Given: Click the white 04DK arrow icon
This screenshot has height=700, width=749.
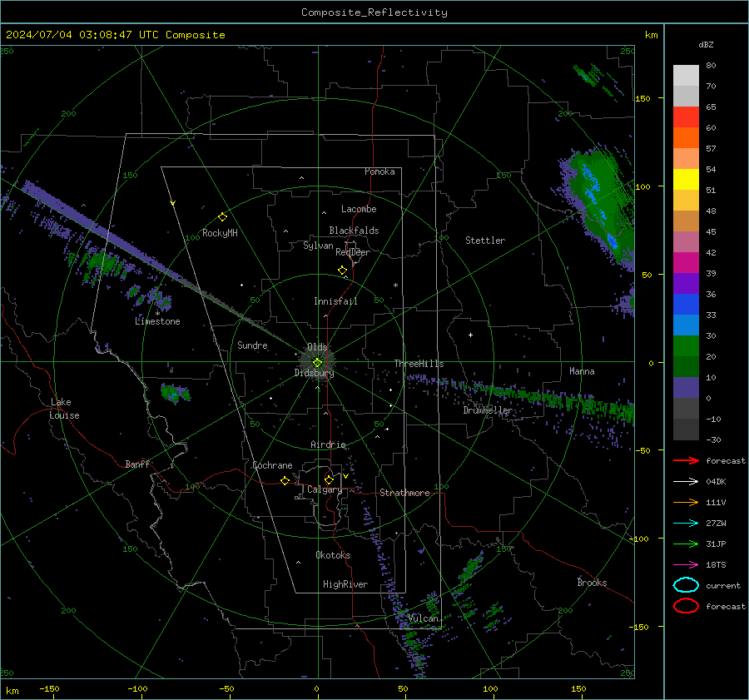Looking at the screenshot, I should tap(686, 481).
